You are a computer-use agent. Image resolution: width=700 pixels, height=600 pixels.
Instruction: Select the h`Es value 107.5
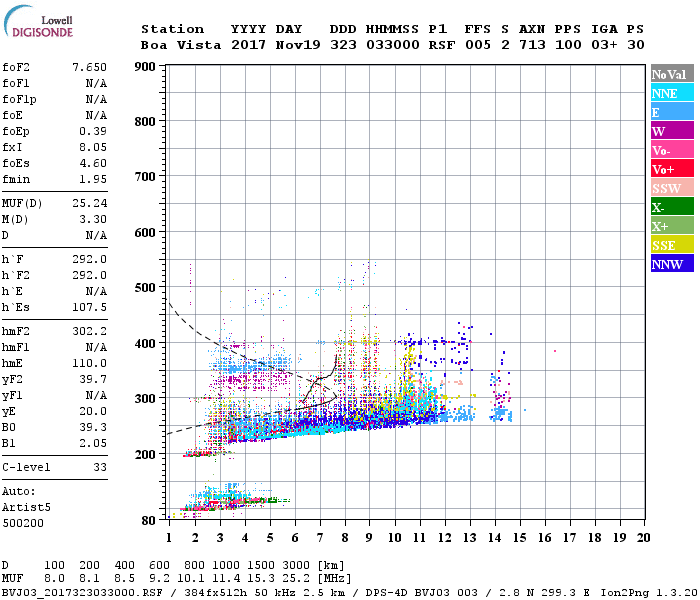coord(89,308)
